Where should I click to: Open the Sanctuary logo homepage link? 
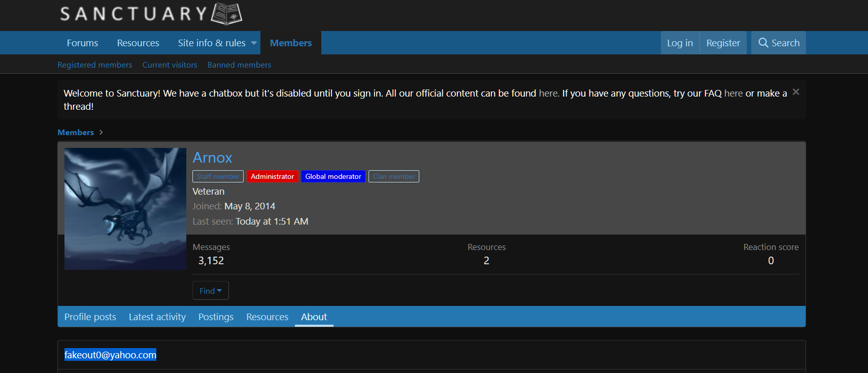point(151,14)
